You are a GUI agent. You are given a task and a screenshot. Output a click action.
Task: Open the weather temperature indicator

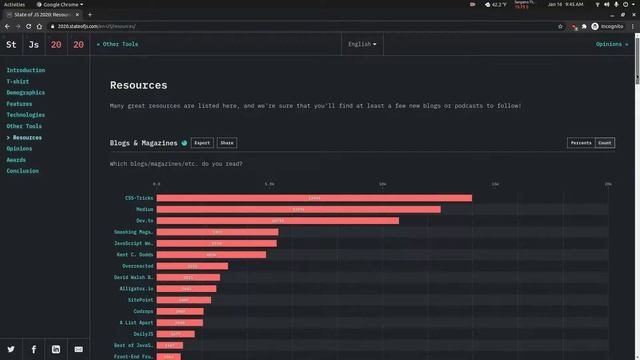coord(496,4)
